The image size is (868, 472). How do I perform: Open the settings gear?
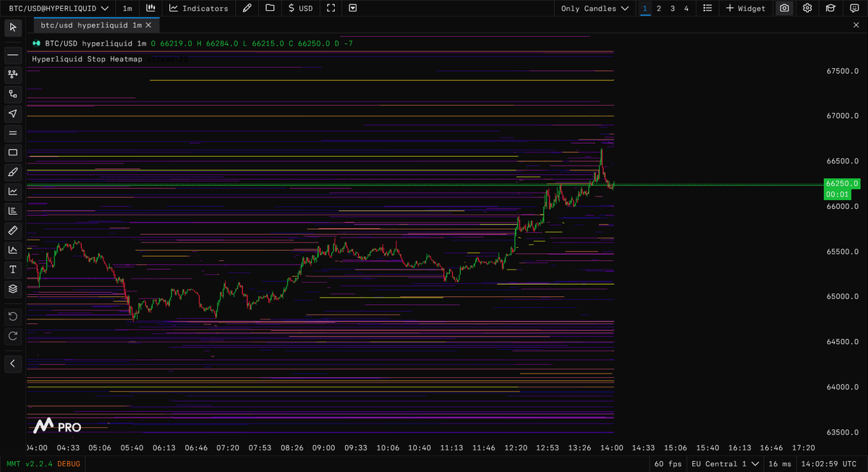807,9
